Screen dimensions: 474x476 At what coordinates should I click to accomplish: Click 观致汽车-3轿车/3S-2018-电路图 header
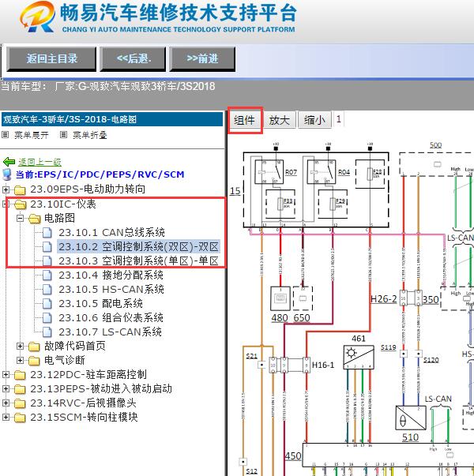pyautogui.click(x=112, y=119)
